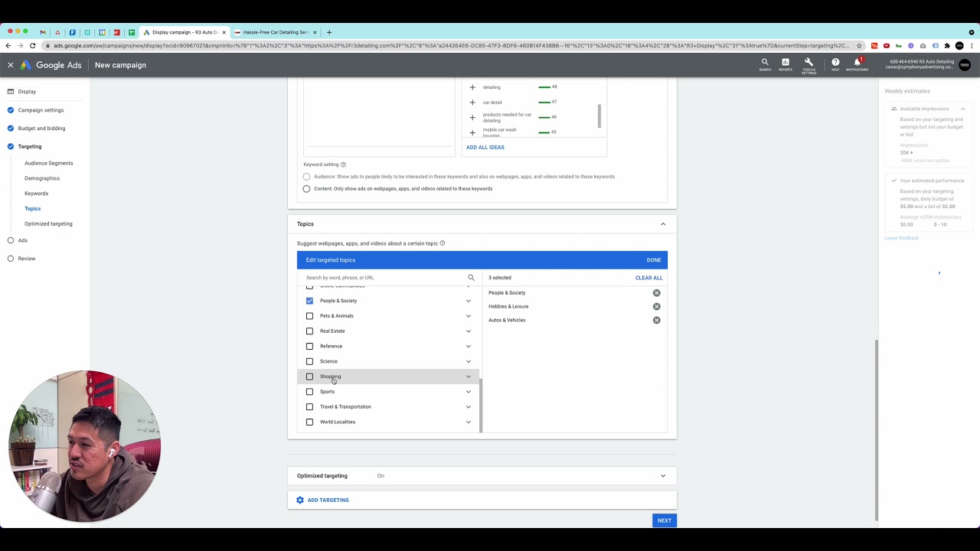Viewport: 980px width, 551px height.
Task: Expand Real Estate subtopics
Action: coord(469,331)
